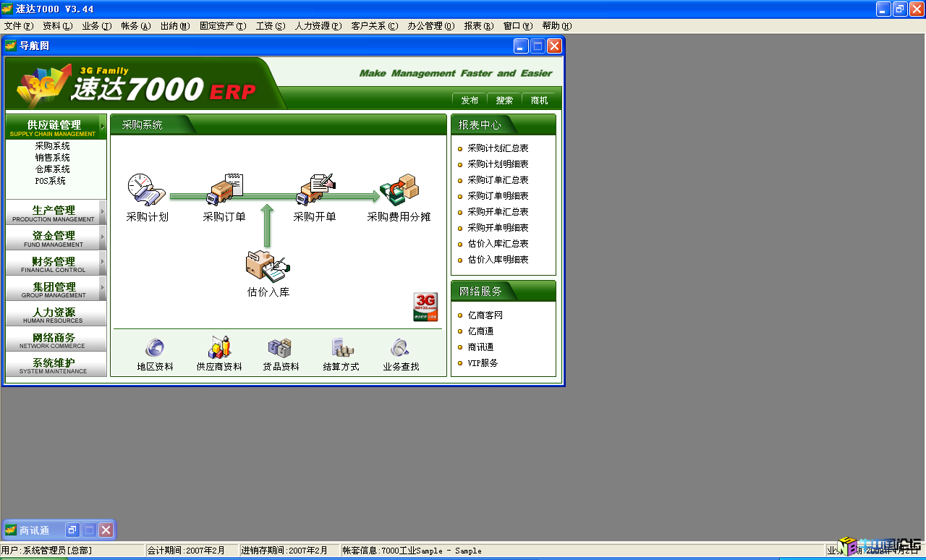Open the 客户关系 menu
The width and height of the screenshot is (926, 560).
coord(375,26)
